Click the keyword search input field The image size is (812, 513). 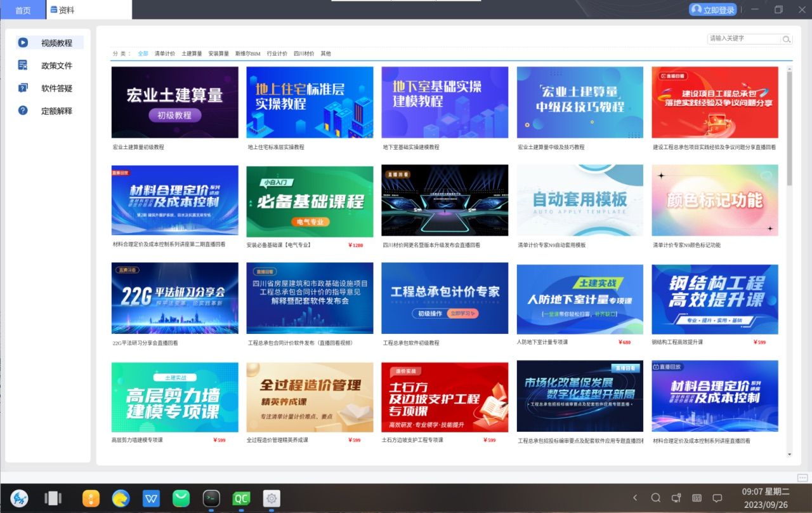pyautogui.click(x=744, y=39)
